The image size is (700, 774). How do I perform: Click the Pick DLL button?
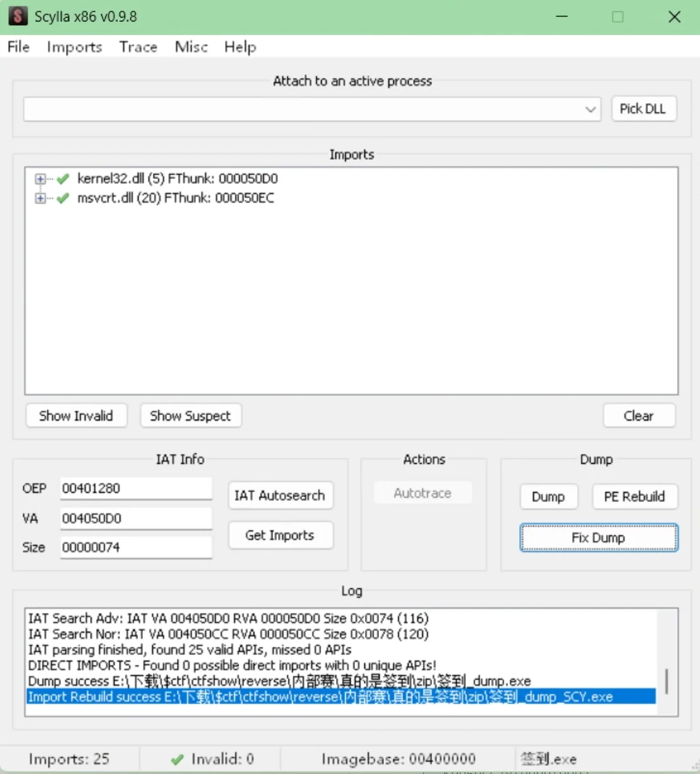pyautogui.click(x=643, y=108)
